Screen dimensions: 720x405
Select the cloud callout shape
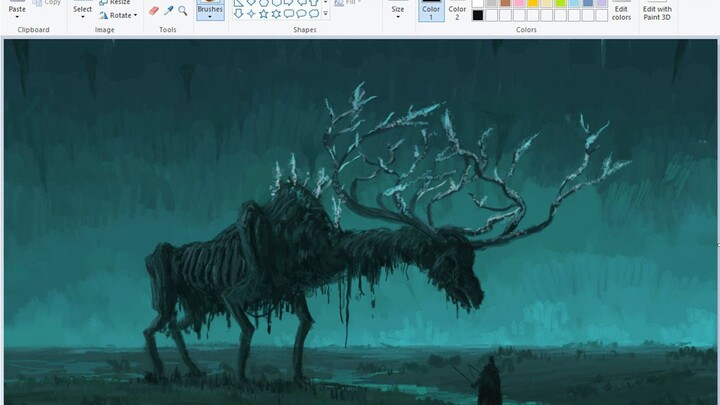point(314,14)
